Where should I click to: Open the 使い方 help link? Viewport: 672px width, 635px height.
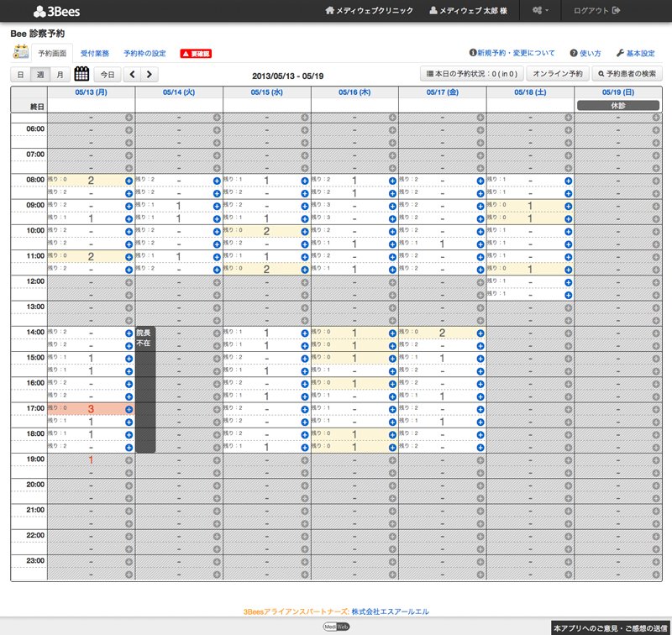click(585, 53)
